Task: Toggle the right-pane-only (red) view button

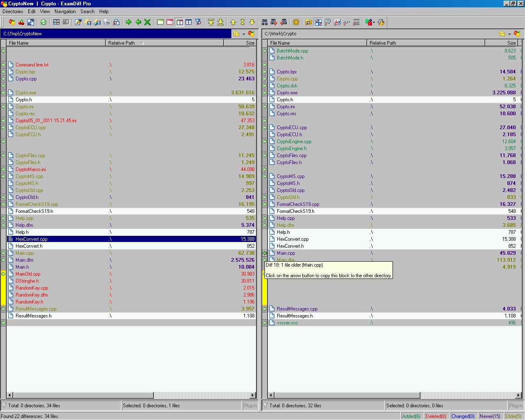Action: 170,22
